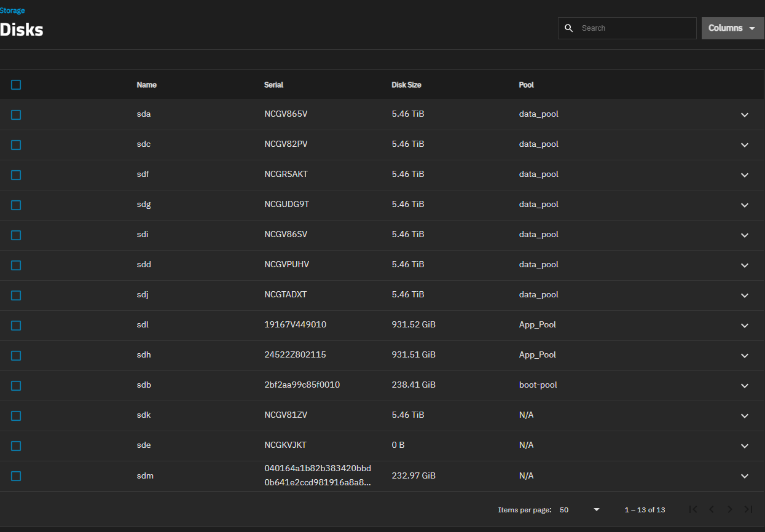Expand the sdm disk row chevron
Image resolution: width=765 pixels, height=532 pixels.
point(745,476)
